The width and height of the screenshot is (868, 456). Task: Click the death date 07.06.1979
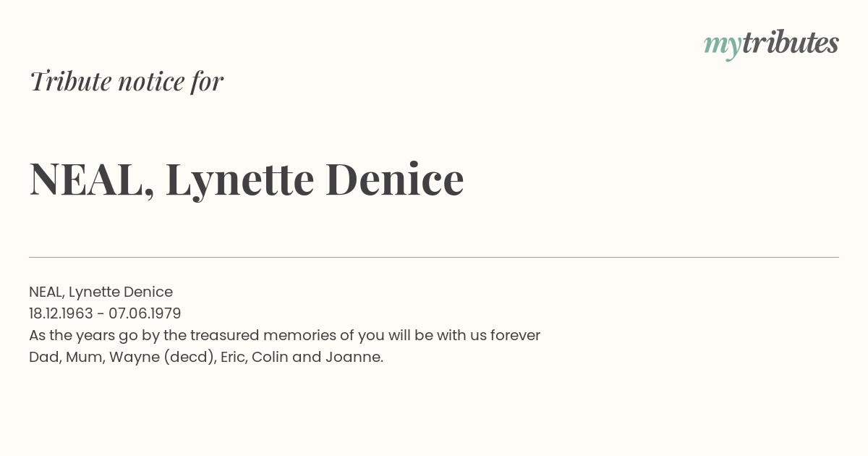tap(145, 313)
